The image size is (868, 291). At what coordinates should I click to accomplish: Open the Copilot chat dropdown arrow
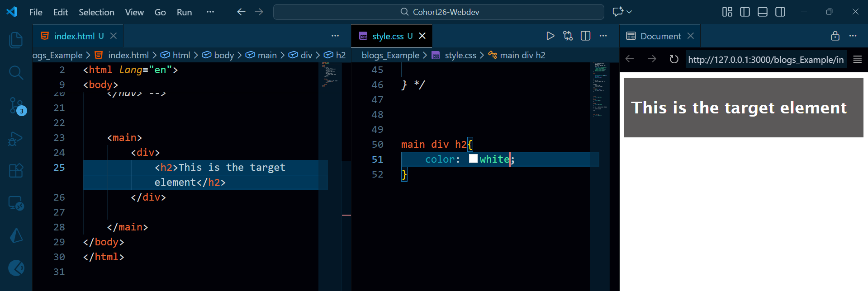[629, 12]
